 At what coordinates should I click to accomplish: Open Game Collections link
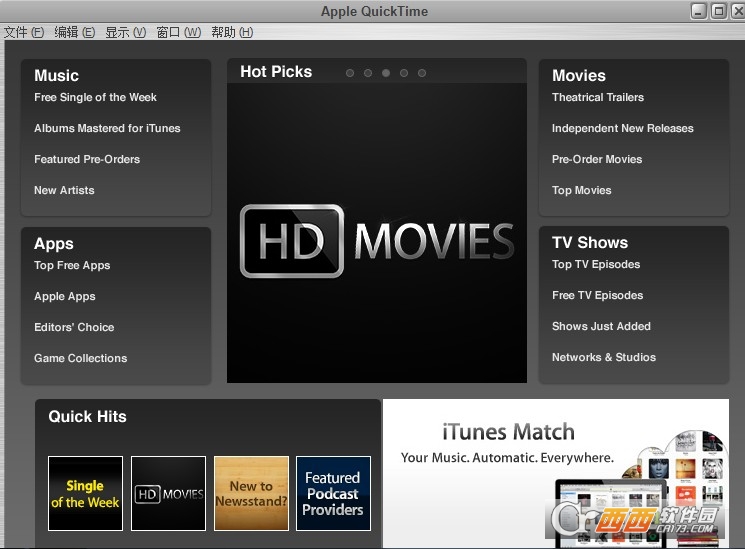click(81, 358)
